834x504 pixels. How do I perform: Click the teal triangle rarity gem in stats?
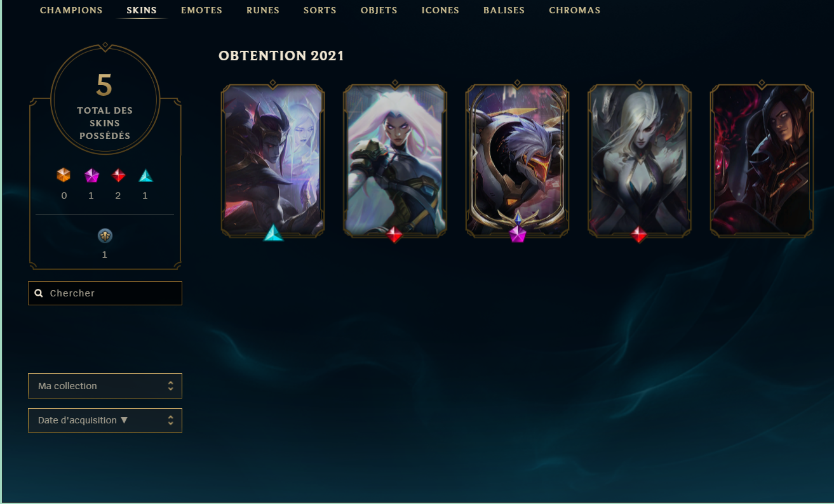[x=145, y=176]
